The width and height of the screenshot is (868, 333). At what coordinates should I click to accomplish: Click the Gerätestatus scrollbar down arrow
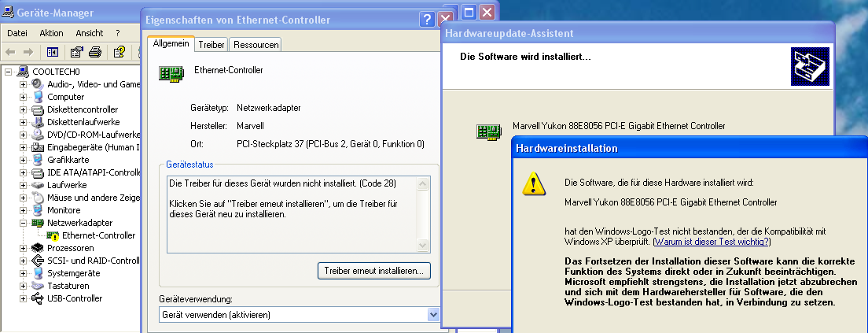pyautogui.click(x=424, y=245)
